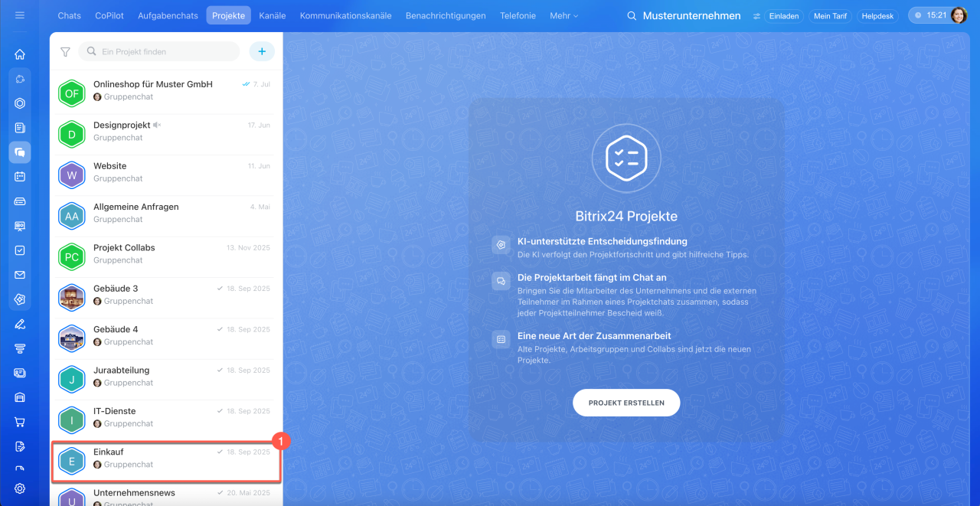
Task: Select the Gebäude 4 project
Action: [x=167, y=338]
